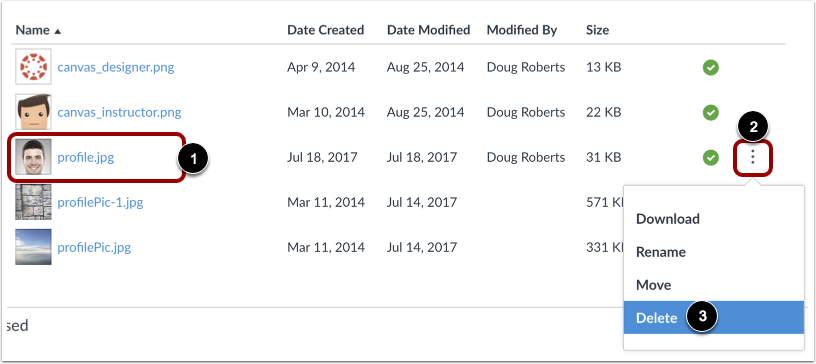Toggle published checkmark for profile.jpg
Viewport: 816px width, 364px height.
point(710,157)
